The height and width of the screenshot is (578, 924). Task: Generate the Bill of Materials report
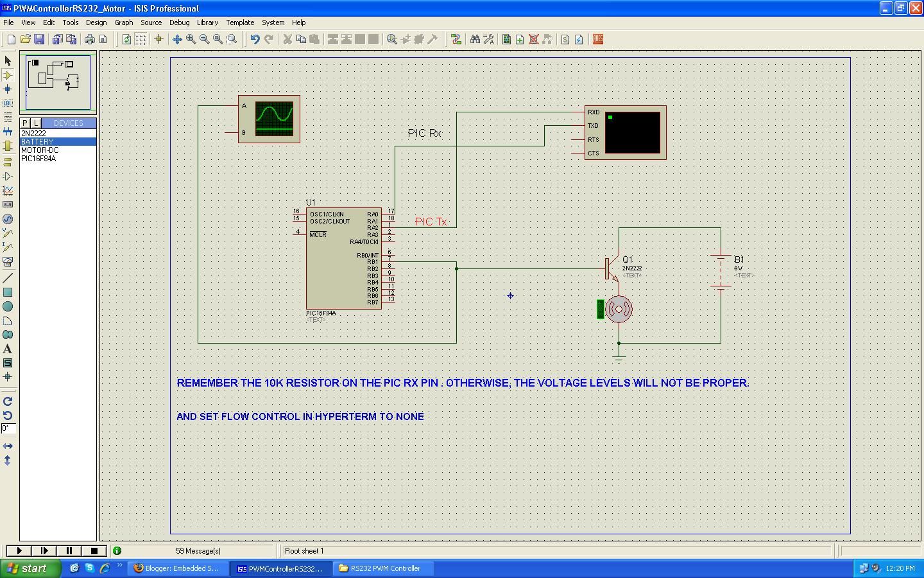[x=564, y=39]
